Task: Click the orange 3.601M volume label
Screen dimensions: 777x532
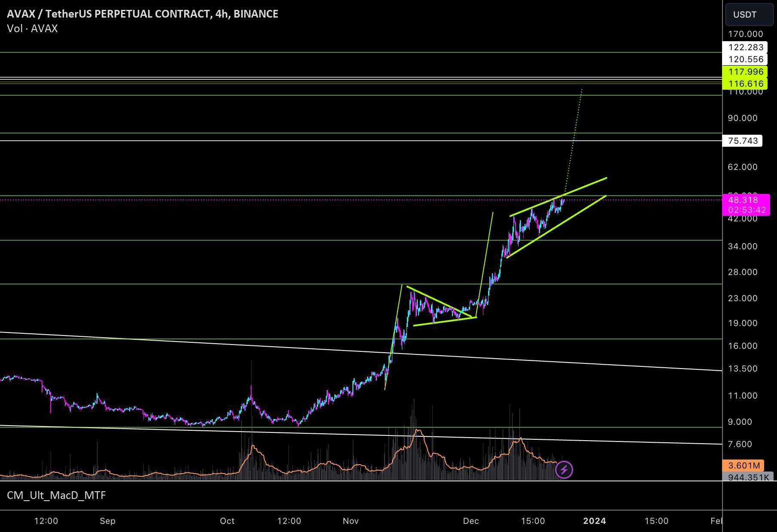Action: 744,465
